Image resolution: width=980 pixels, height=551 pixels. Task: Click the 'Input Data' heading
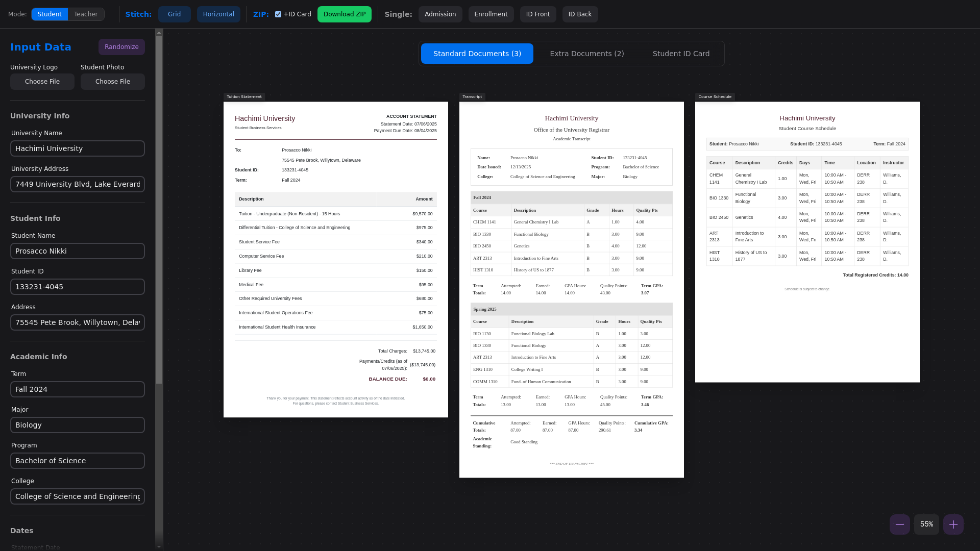[41, 47]
